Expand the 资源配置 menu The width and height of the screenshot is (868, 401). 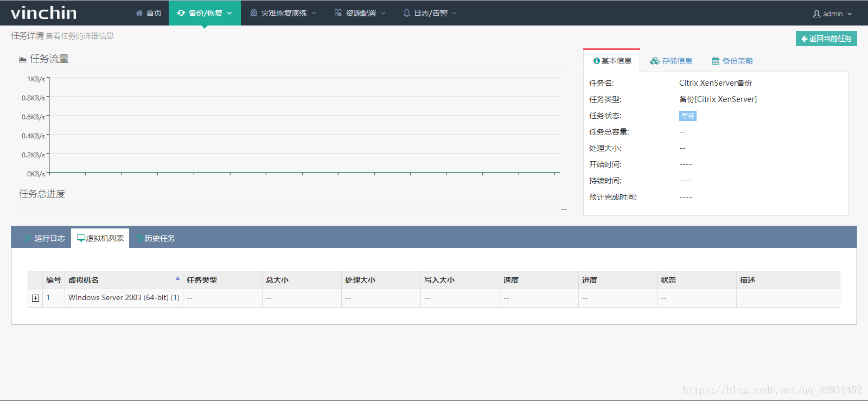click(360, 13)
